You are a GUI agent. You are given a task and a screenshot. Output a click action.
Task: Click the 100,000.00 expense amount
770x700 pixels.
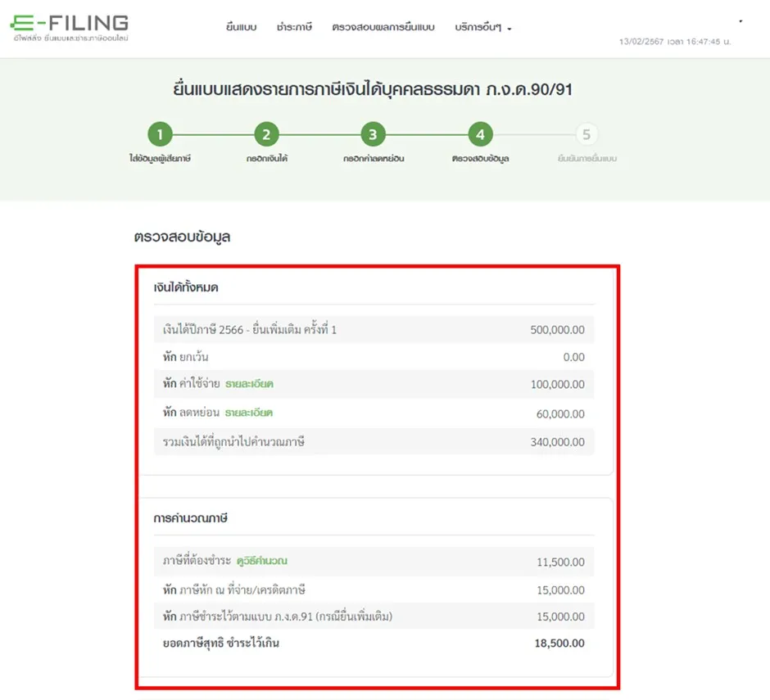coord(557,384)
